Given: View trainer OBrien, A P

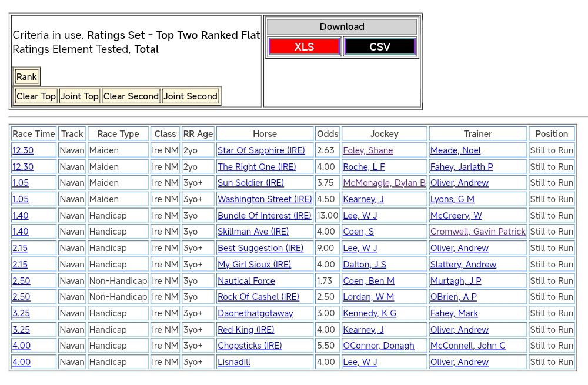Looking at the screenshot, I should [x=453, y=297].
